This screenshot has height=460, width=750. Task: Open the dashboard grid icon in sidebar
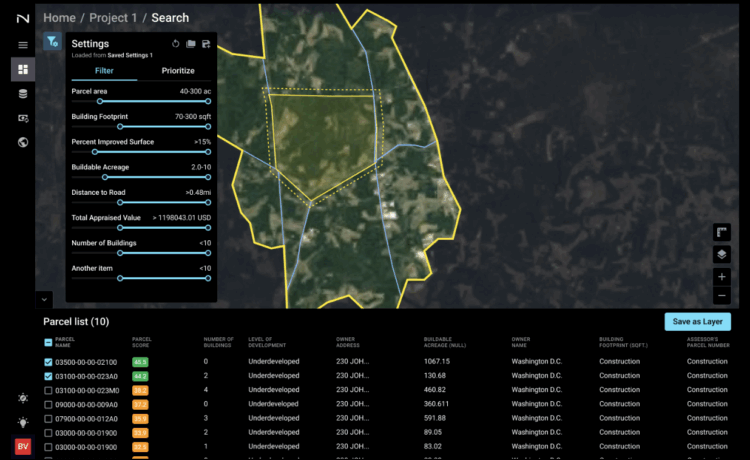click(x=22, y=69)
